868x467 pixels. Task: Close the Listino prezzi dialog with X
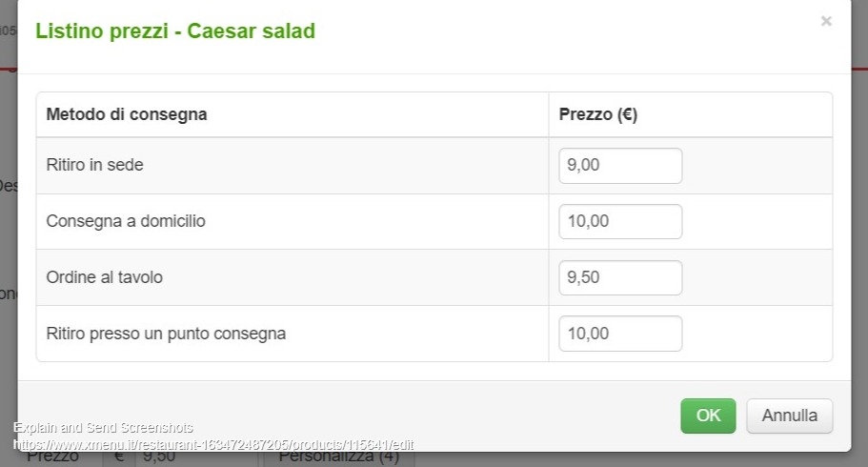tap(826, 21)
